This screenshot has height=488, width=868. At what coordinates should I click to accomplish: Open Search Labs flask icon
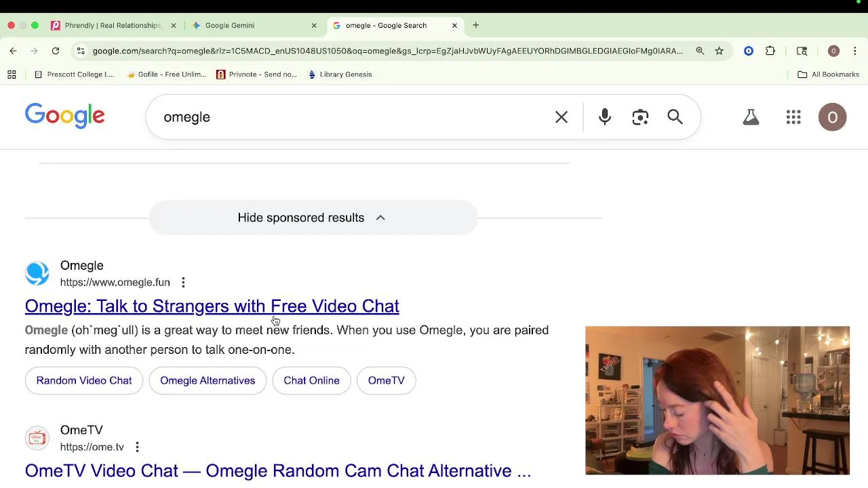click(751, 117)
